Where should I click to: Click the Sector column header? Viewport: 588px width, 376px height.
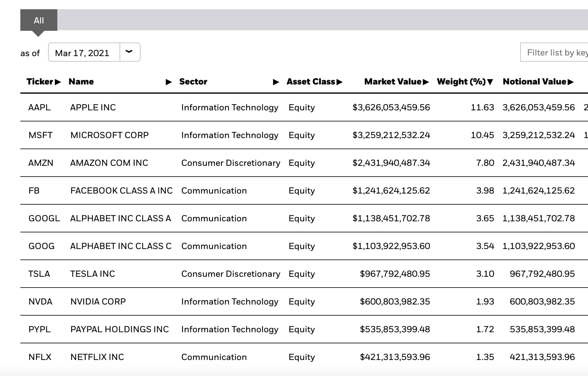tap(193, 82)
